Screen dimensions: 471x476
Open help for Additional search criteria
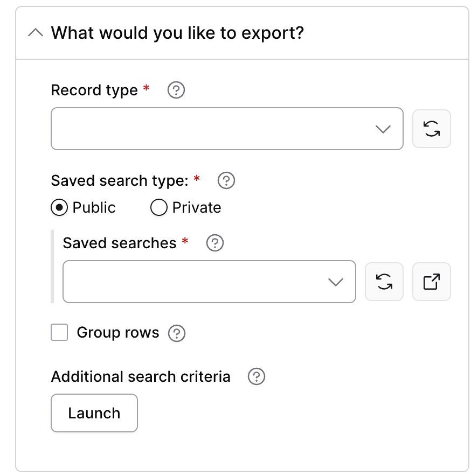[257, 377]
